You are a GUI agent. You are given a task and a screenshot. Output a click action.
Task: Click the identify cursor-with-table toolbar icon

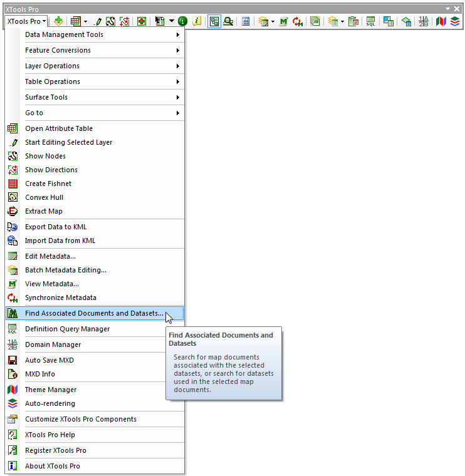coord(160,21)
